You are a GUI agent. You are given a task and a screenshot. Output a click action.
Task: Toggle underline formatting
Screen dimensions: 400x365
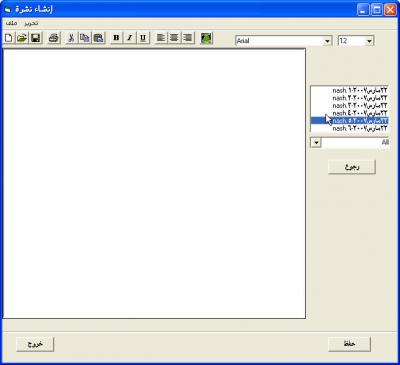[x=143, y=38]
